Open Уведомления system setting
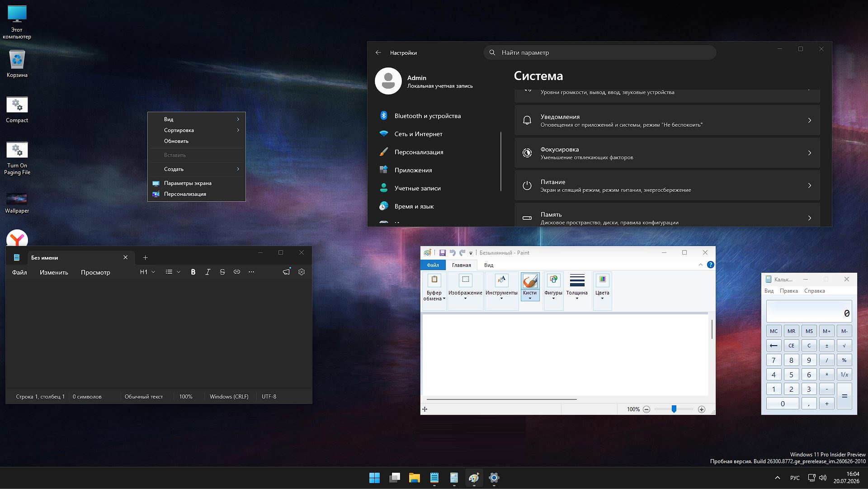This screenshot has width=868, height=489. pos(667,120)
